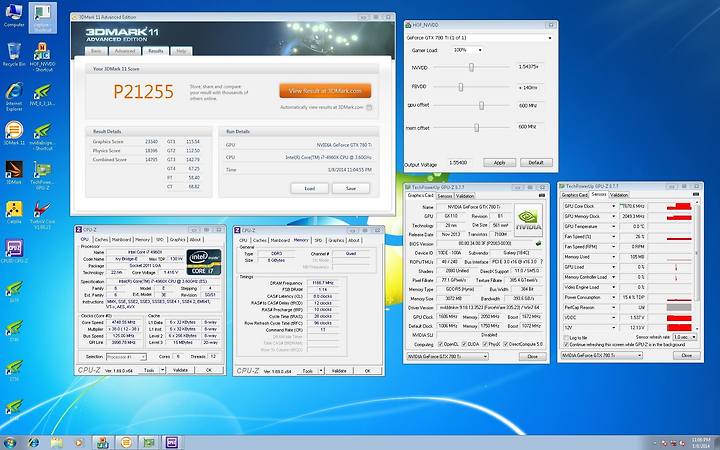Click Default in the HOF_NVVDD window

click(536, 163)
